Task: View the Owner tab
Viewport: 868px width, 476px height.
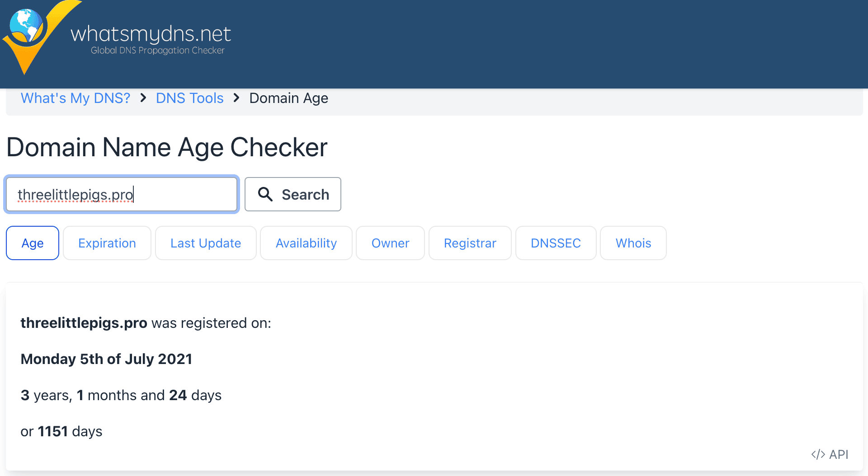Action: [x=390, y=243]
